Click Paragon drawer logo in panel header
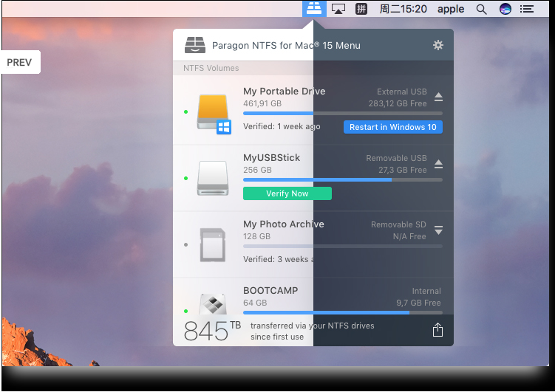Screen dimensions: 555x392 (195, 45)
